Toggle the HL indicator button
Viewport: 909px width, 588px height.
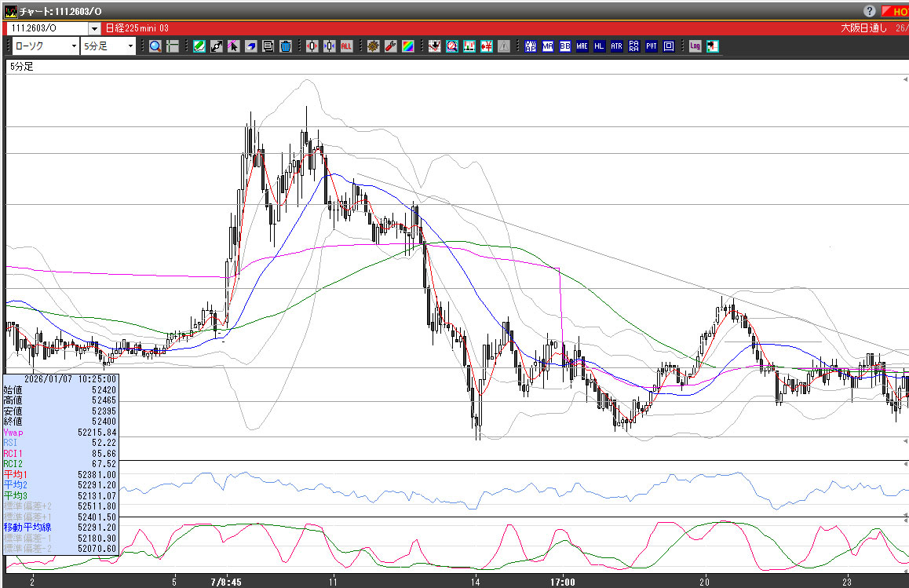point(599,46)
